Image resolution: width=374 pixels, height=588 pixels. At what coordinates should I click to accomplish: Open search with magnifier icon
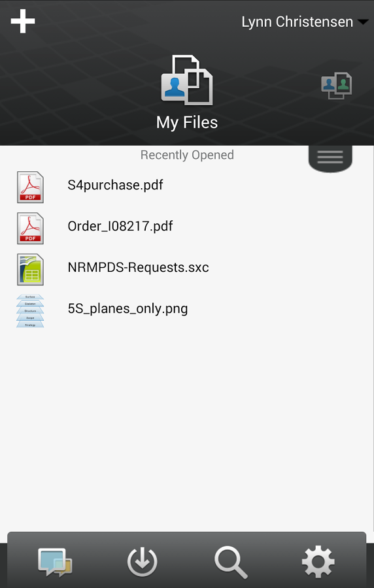pos(231,562)
